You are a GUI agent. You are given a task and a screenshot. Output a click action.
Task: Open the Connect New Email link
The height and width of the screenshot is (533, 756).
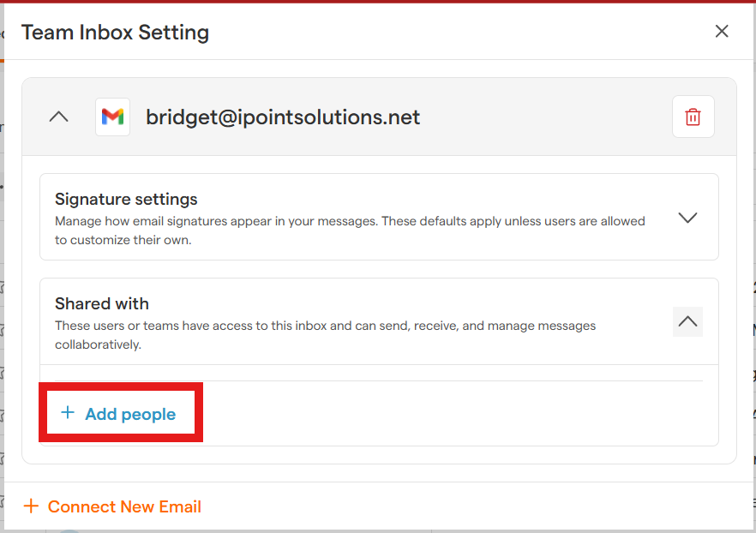124,506
